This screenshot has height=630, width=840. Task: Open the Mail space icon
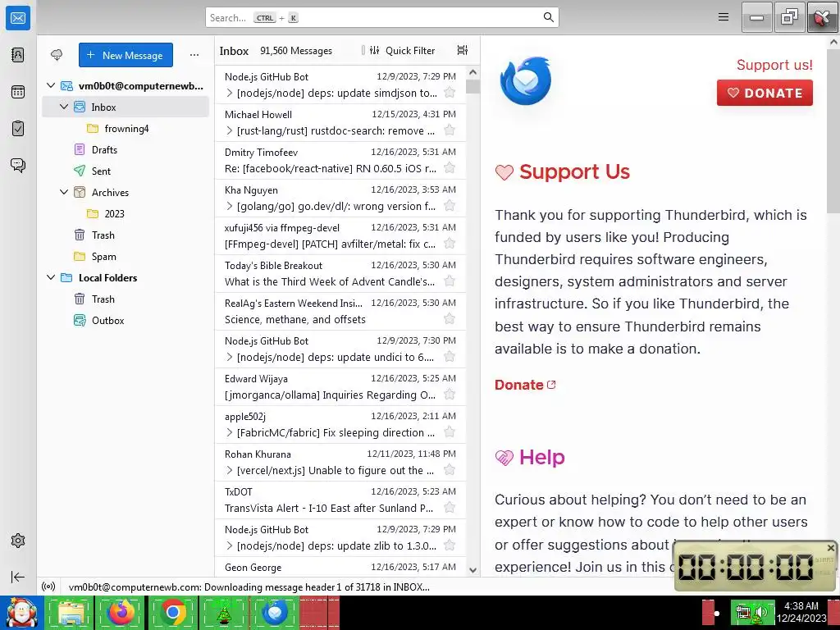pos(18,18)
